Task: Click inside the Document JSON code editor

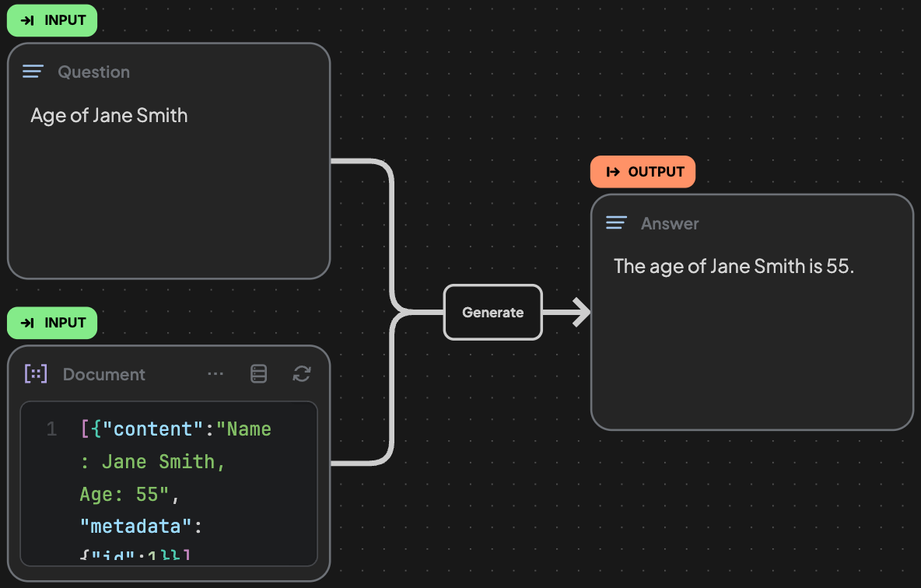Action: [x=169, y=484]
